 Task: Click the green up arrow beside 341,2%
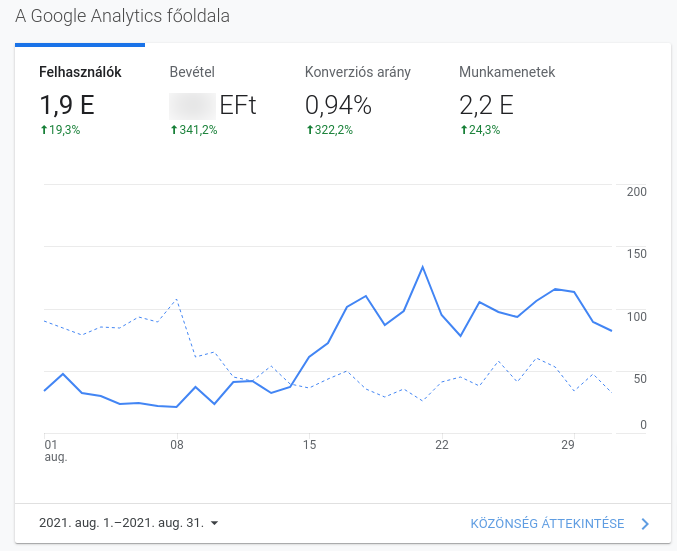pyautogui.click(x=174, y=130)
